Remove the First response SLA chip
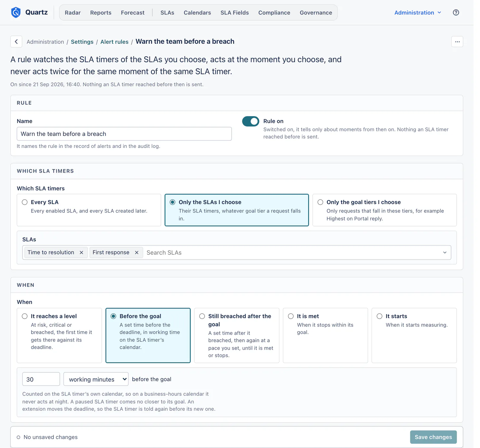The image size is (480, 448). 137,252
